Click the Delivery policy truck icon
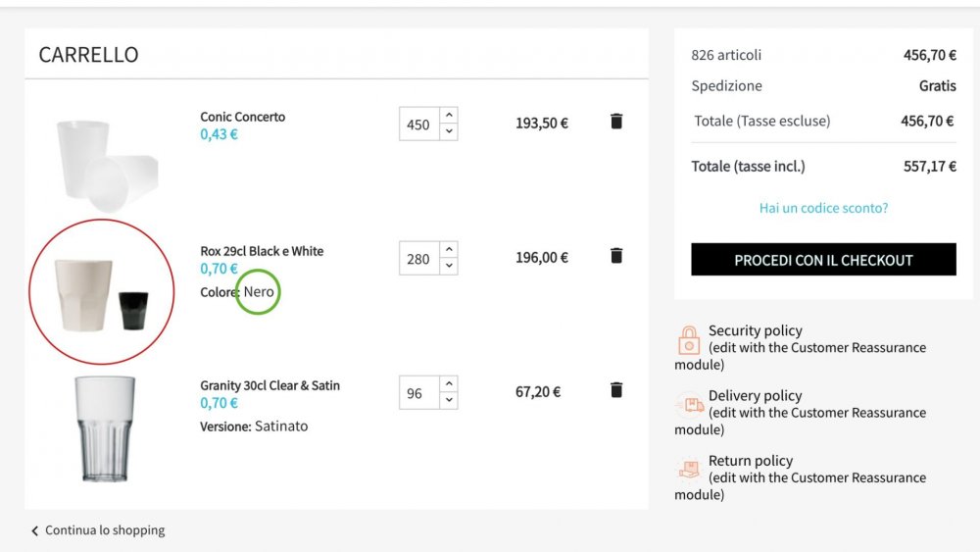Screen dimensions: 980x552 point(689,404)
